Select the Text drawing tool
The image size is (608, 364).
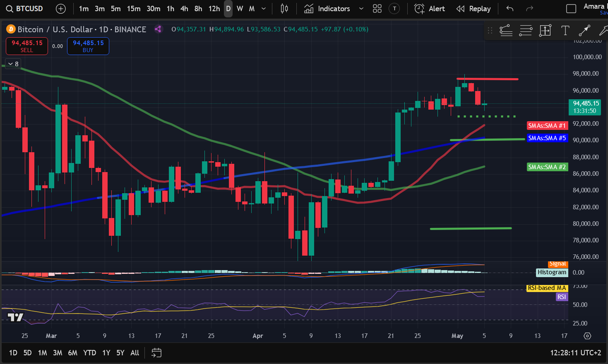click(x=565, y=30)
